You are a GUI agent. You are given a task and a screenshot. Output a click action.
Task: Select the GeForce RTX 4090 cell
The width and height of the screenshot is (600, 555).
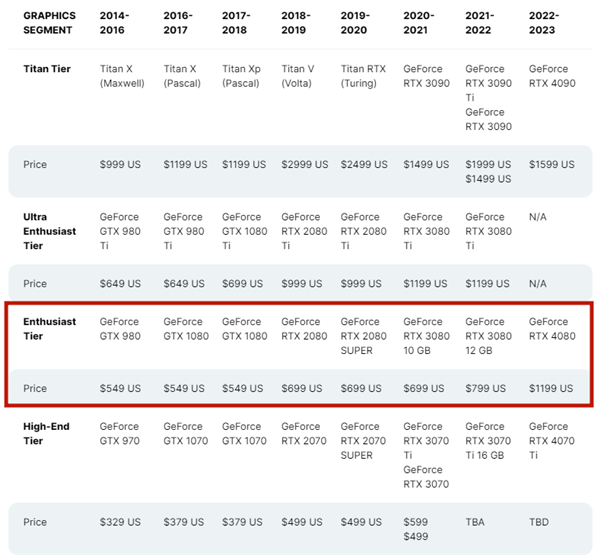[x=552, y=76]
